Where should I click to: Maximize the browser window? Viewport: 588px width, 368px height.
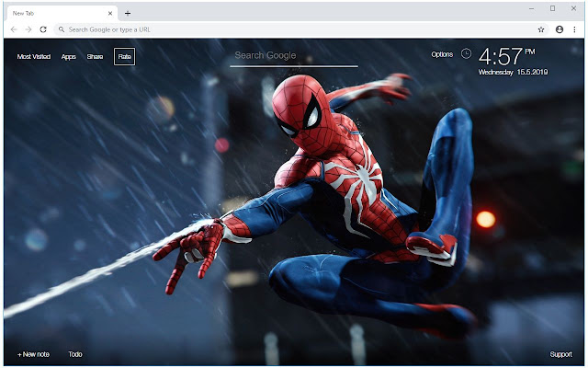pyautogui.click(x=552, y=8)
